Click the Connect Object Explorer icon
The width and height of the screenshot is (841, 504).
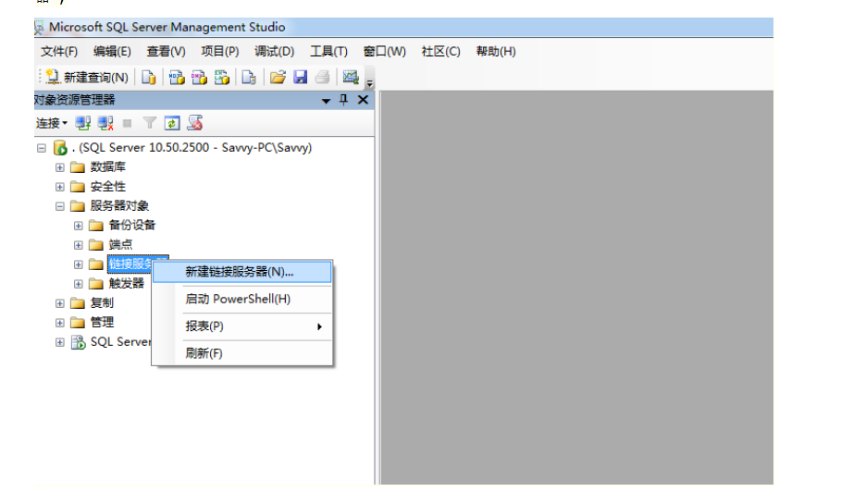[x=82, y=123]
